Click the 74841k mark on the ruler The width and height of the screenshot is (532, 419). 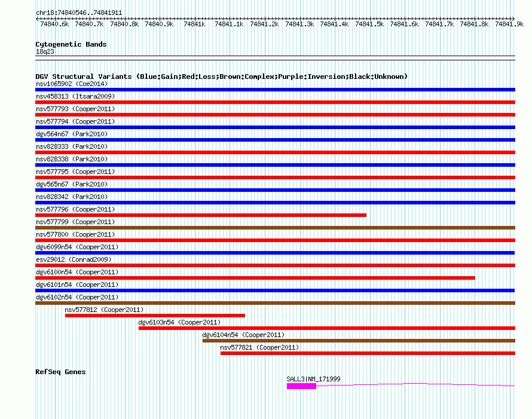194,25
